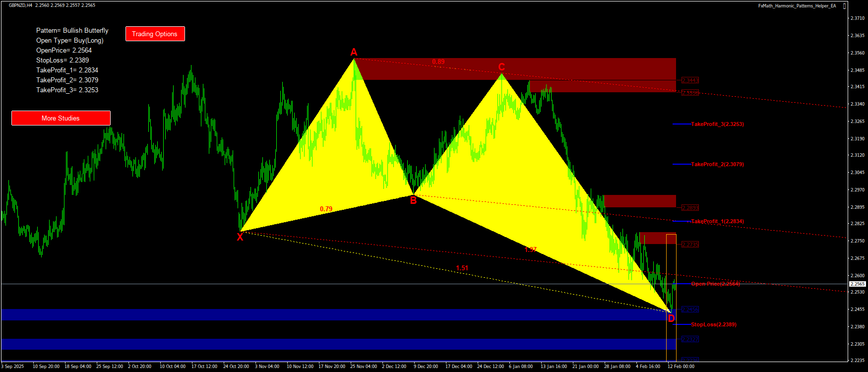Select the 0.79 ratio label on XB
This screenshot has height=372, width=868.
pos(326,209)
